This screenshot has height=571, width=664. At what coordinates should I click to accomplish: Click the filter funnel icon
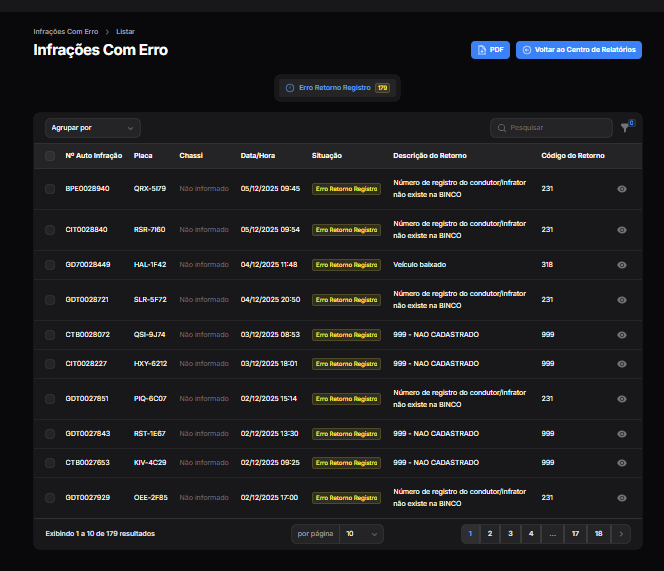tap(625, 128)
